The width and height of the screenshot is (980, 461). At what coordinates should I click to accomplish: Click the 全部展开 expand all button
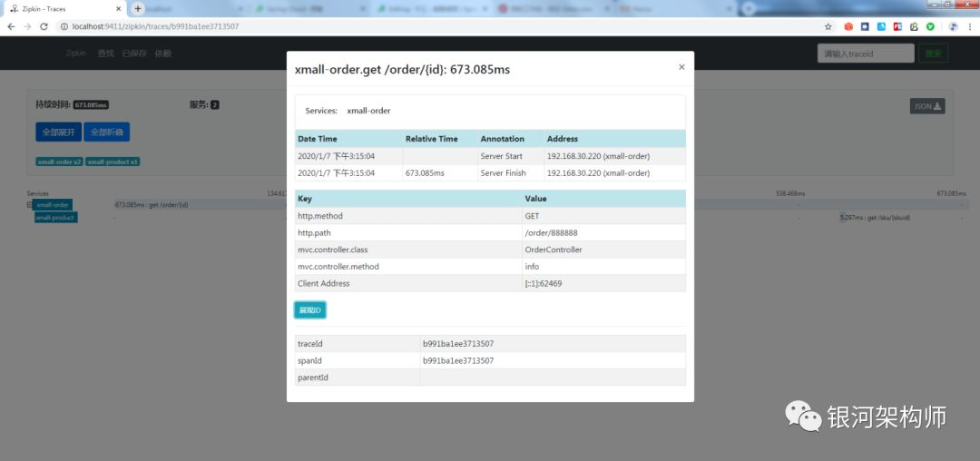coord(59,132)
